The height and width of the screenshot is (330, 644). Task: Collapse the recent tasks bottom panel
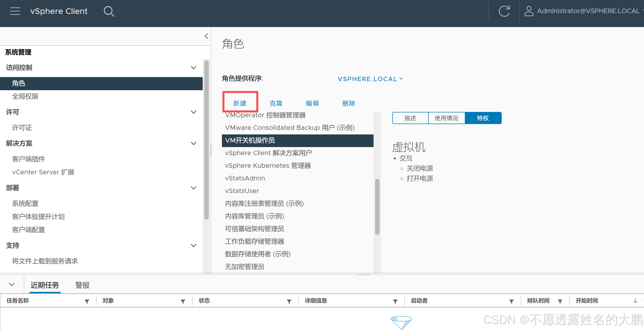click(x=12, y=285)
